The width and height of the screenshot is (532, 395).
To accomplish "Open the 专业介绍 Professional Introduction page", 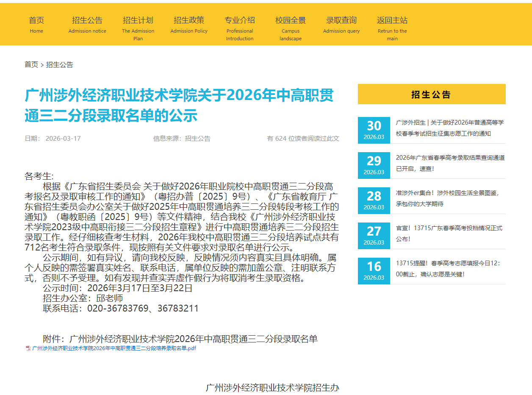I will [240, 24].
